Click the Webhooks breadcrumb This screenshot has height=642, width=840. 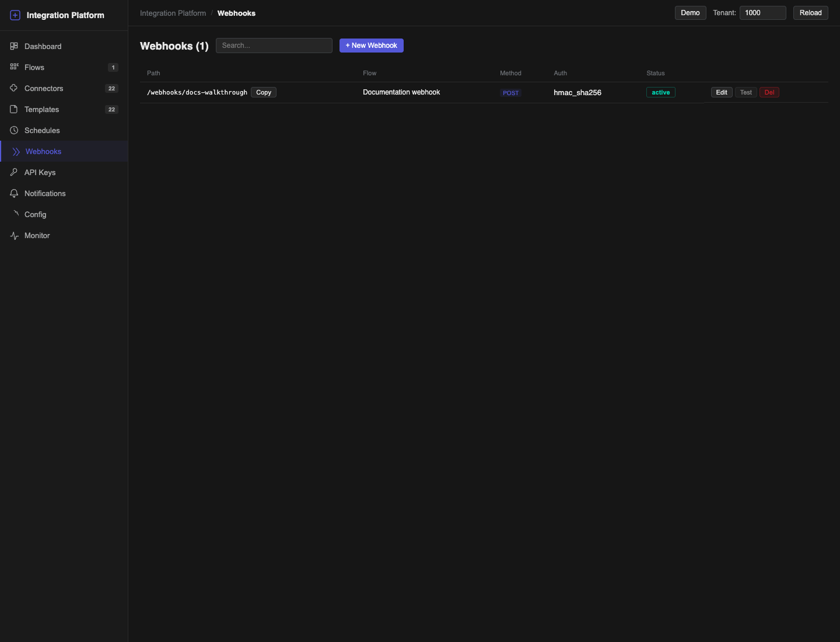click(236, 13)
